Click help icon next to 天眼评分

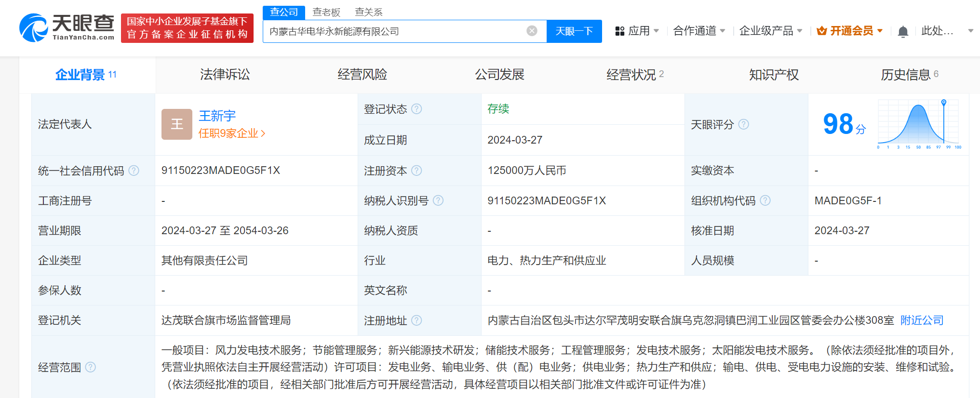click(x=744, y=124)
